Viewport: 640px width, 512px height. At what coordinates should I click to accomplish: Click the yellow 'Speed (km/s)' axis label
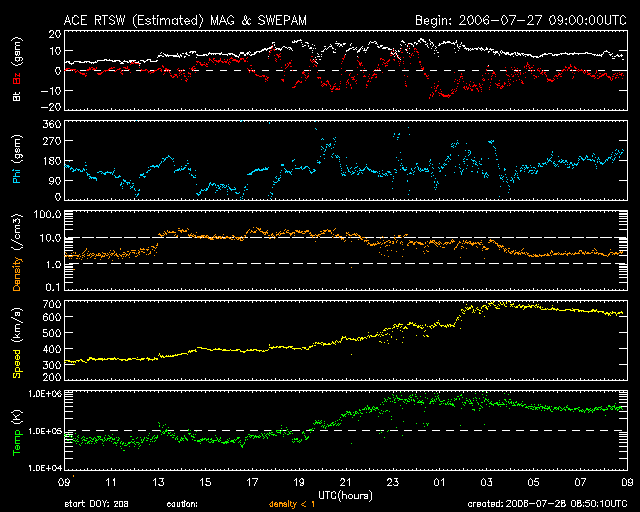17,343
